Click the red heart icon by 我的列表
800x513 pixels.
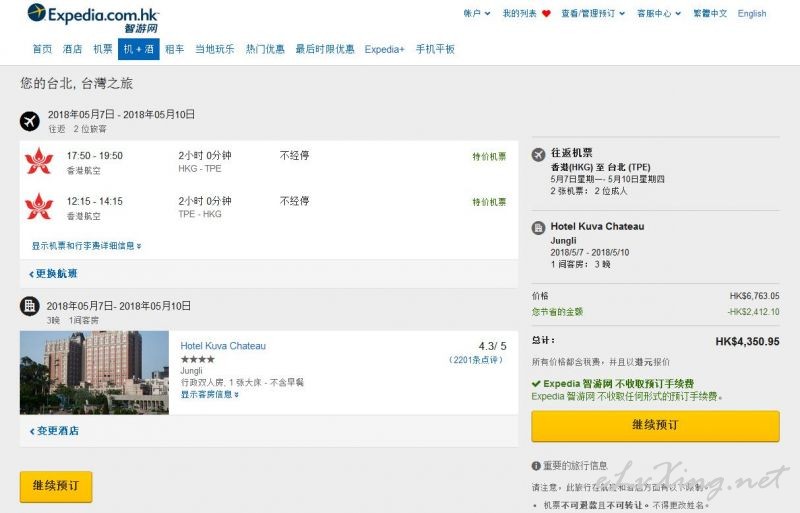[x=546, y=14]
